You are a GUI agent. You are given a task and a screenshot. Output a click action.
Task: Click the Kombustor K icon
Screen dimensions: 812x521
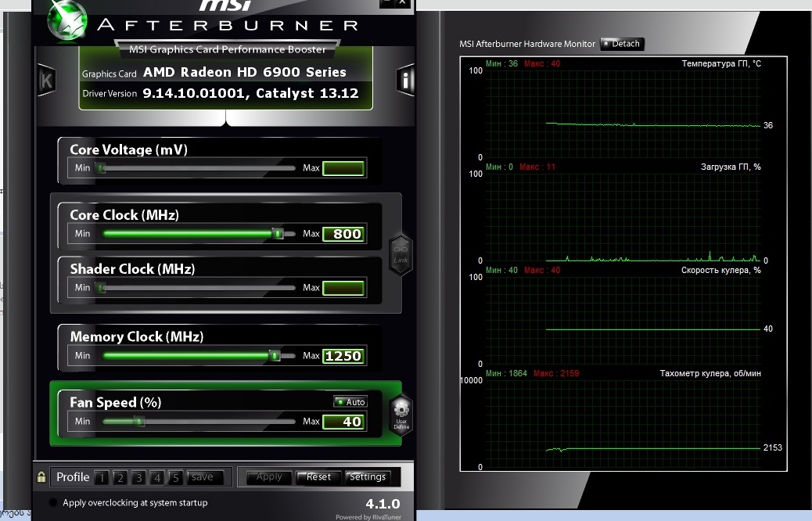(46, 80)
